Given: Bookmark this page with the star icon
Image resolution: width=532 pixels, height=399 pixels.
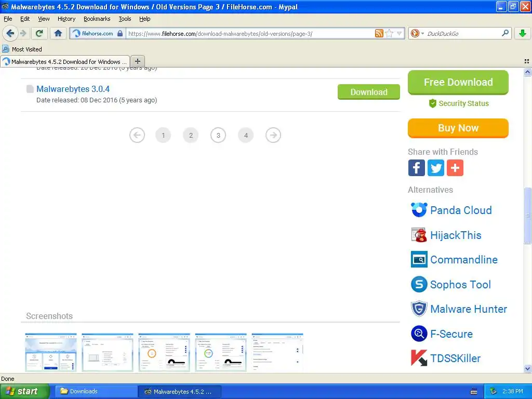Looking at the screenshot, I should click(x=389, y=33).
